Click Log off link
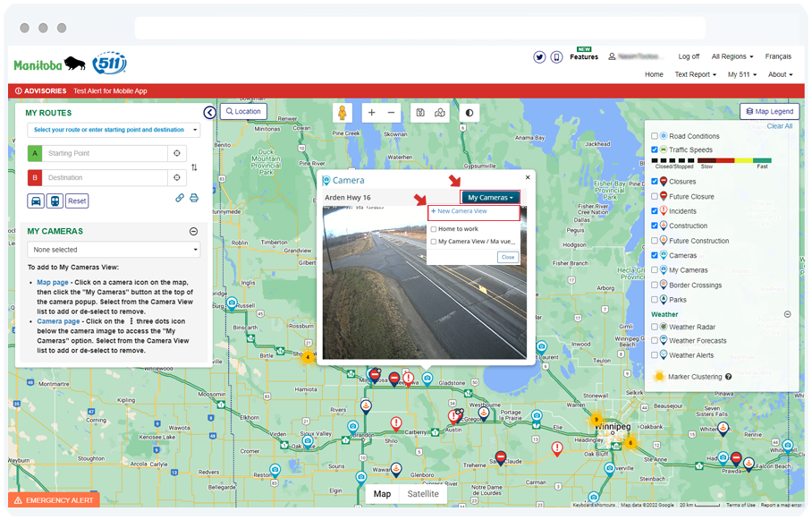The width and height of the screenshot is (812, 520). point(689,56)
